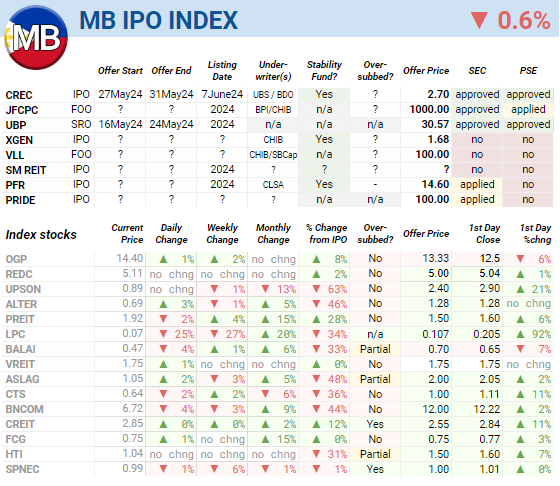
Task: Click BALAI oversubbed cell Partial
Action: pyautogui.click(x=375, y=349)
